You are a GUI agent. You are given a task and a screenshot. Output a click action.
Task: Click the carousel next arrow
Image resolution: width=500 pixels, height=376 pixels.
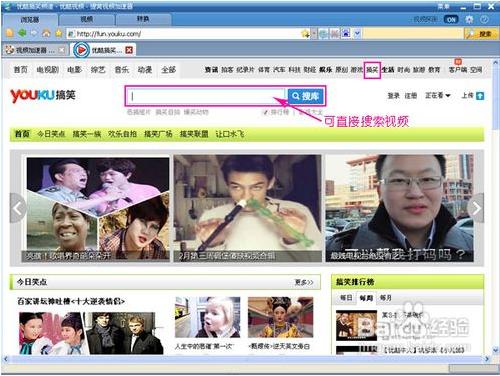click(x=476, y=208)
